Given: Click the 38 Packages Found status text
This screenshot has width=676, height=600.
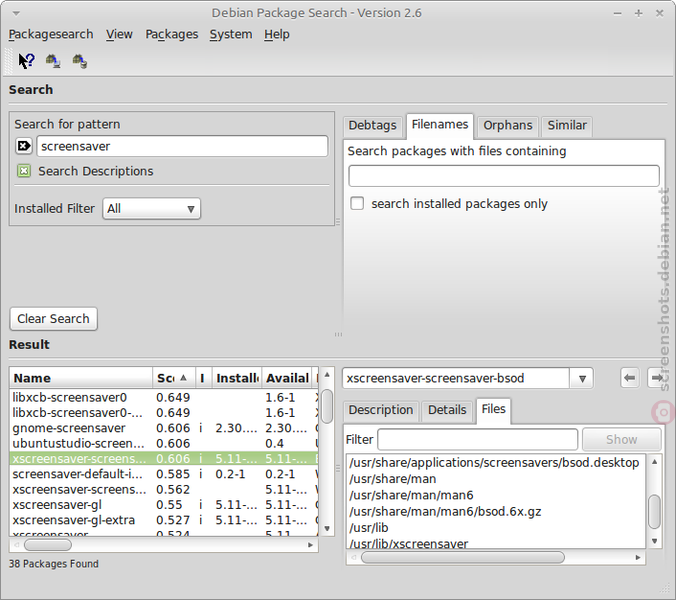Looking at the screenshot, I should 53,564.
